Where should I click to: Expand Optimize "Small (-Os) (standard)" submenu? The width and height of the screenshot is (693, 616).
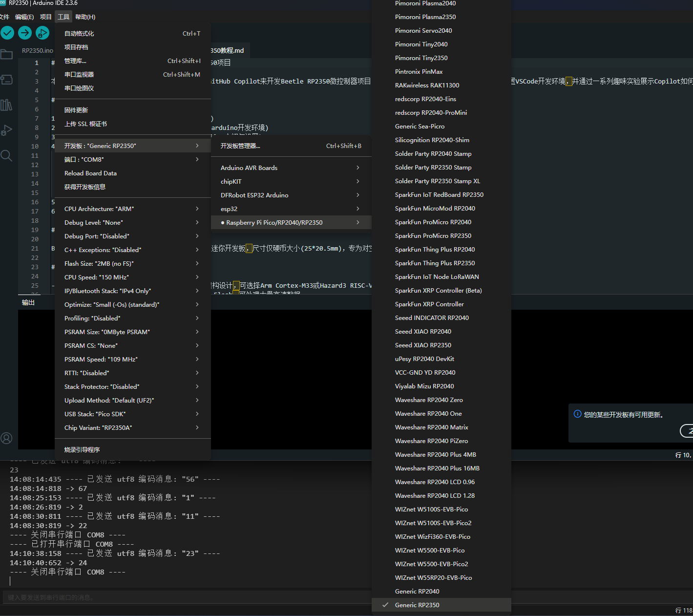point(133,304)
